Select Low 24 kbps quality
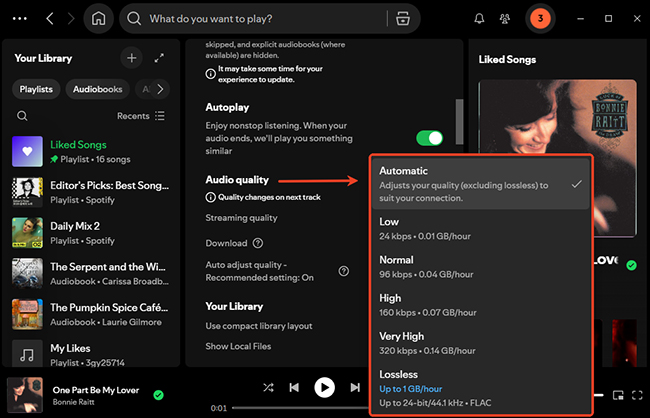The width and height of the screenshot is (650, 418). tap(481, 228)
